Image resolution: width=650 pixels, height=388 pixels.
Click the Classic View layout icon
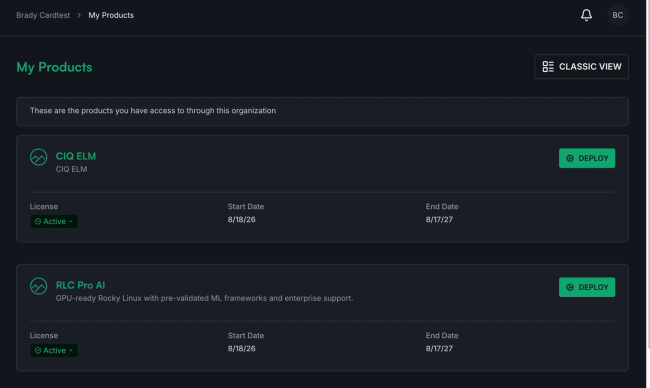point(548,67)
